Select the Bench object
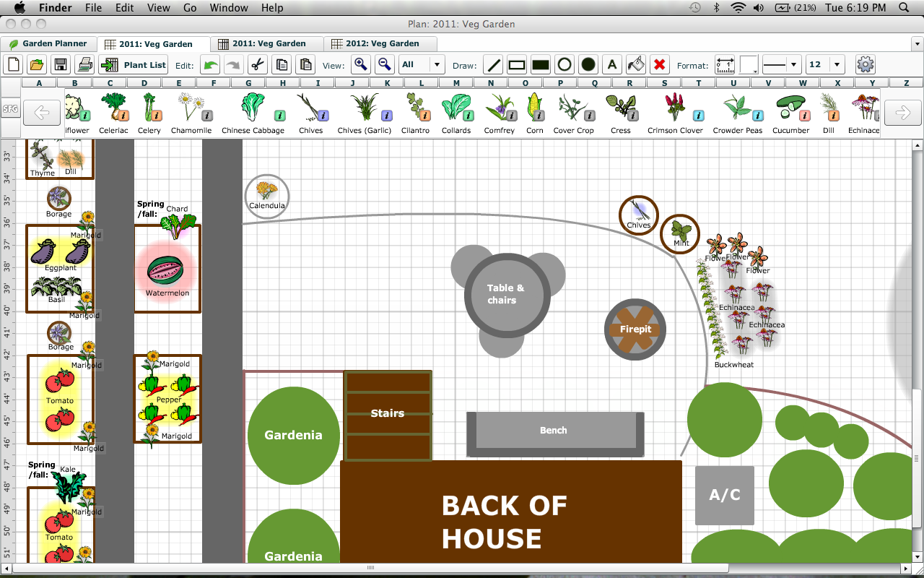 tap(555, 433)
